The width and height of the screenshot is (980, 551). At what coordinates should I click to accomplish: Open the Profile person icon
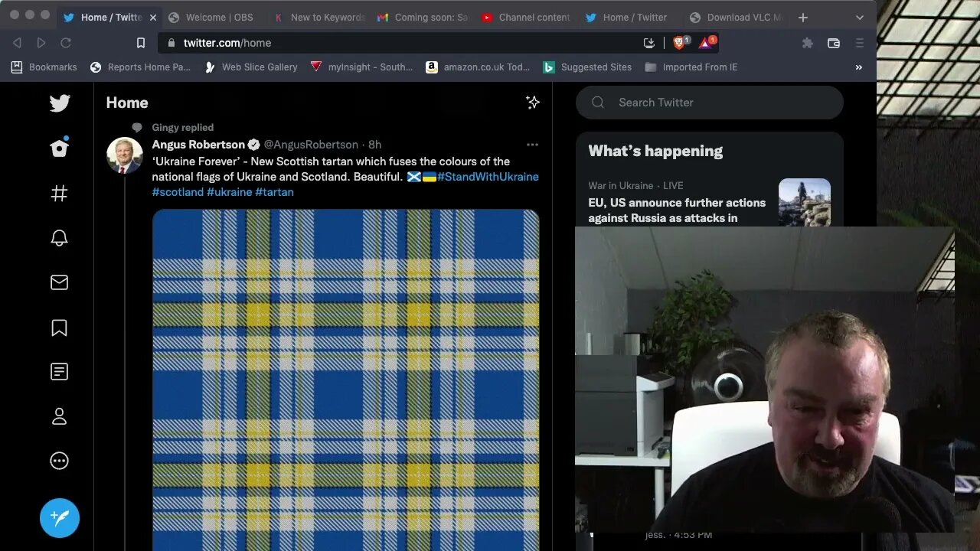[x=59, y=416]
